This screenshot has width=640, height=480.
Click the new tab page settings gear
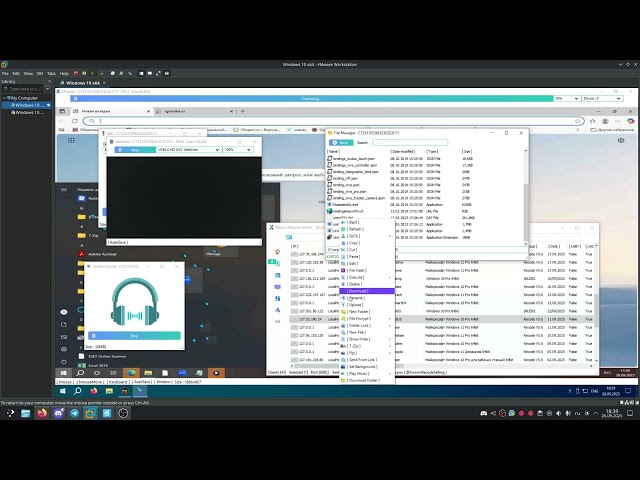[x=621, y=140]
